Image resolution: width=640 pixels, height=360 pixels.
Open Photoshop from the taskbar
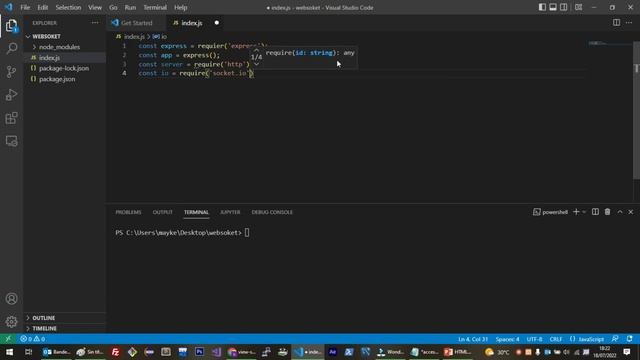pos(199,352)
